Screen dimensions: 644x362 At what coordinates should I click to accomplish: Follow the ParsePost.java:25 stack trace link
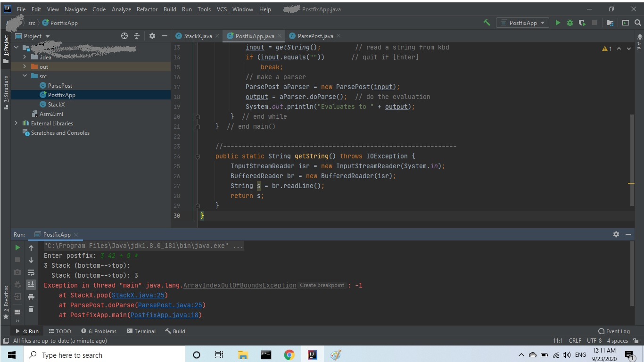pos(170,305)
